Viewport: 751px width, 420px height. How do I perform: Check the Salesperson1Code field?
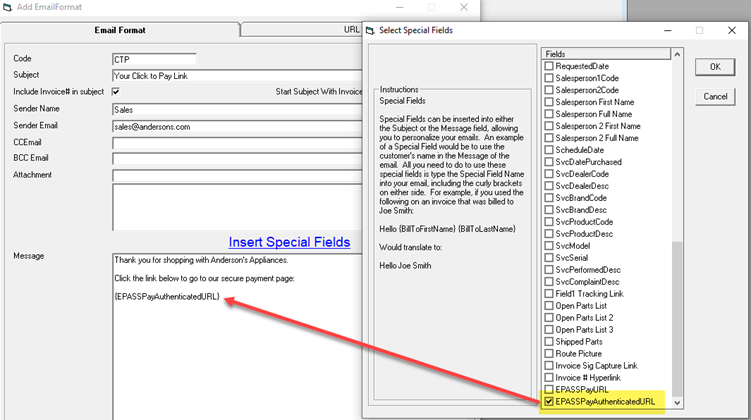pyautogui.click(x=549, y=78)
